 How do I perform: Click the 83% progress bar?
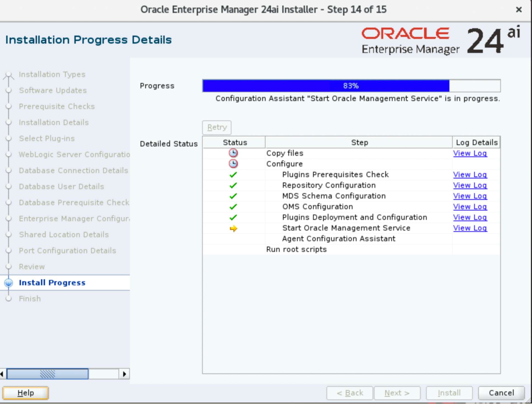[x=351, y=86]
